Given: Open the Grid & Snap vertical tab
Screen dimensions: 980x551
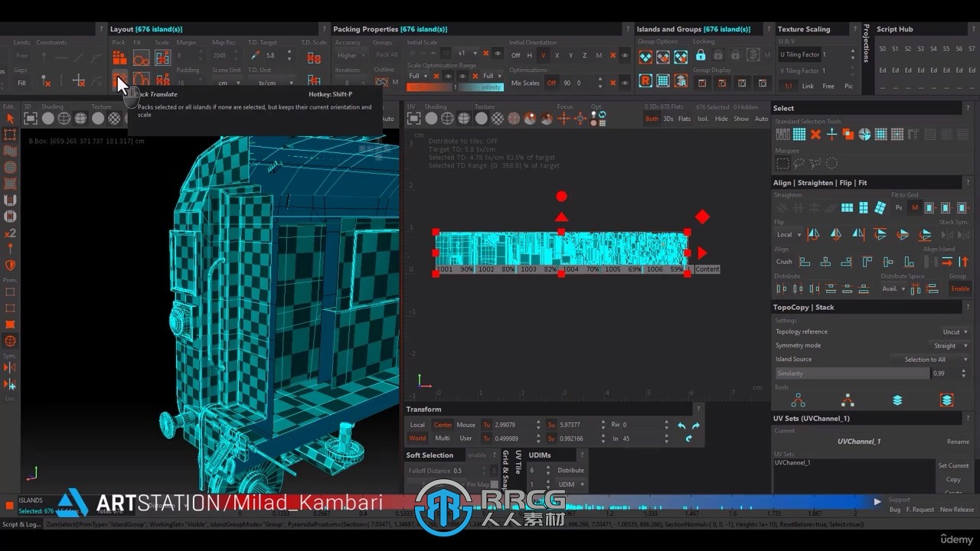Looking at the screenshot, I should [x=505, y=469].
